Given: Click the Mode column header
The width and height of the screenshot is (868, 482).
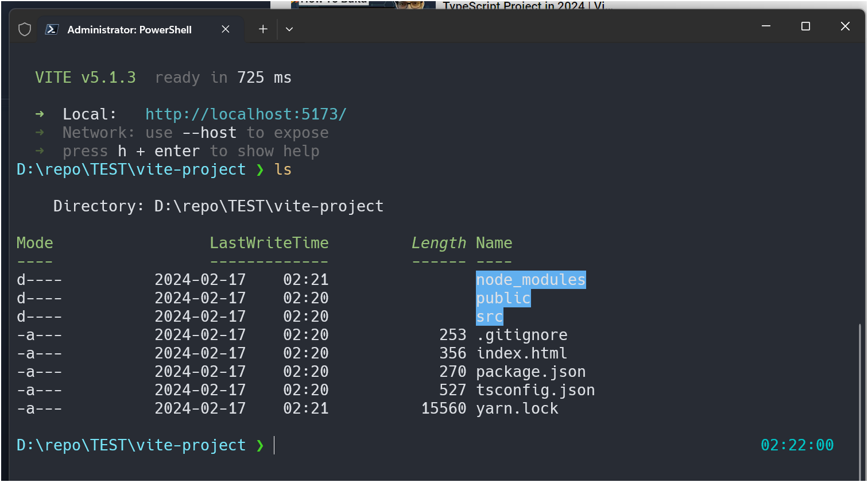Looking at the screenshot, I should click(x=35, y=243).
